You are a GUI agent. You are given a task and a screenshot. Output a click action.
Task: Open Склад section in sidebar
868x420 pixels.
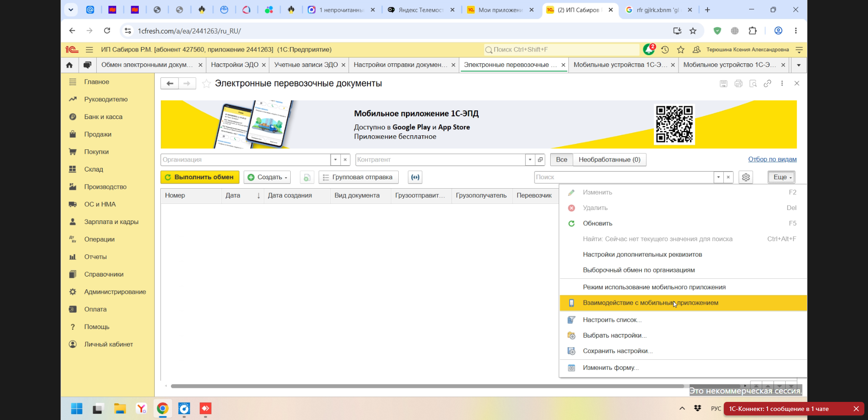point(94,169)
